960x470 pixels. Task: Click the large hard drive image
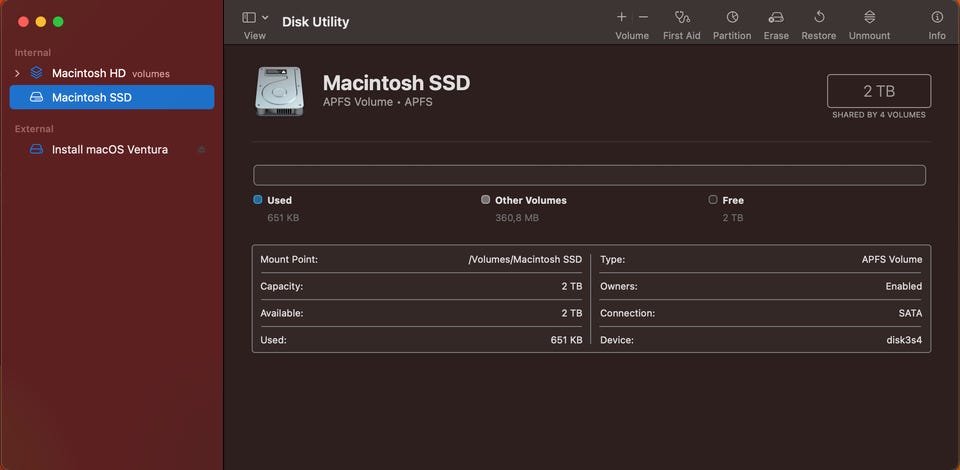coord(280,90)
